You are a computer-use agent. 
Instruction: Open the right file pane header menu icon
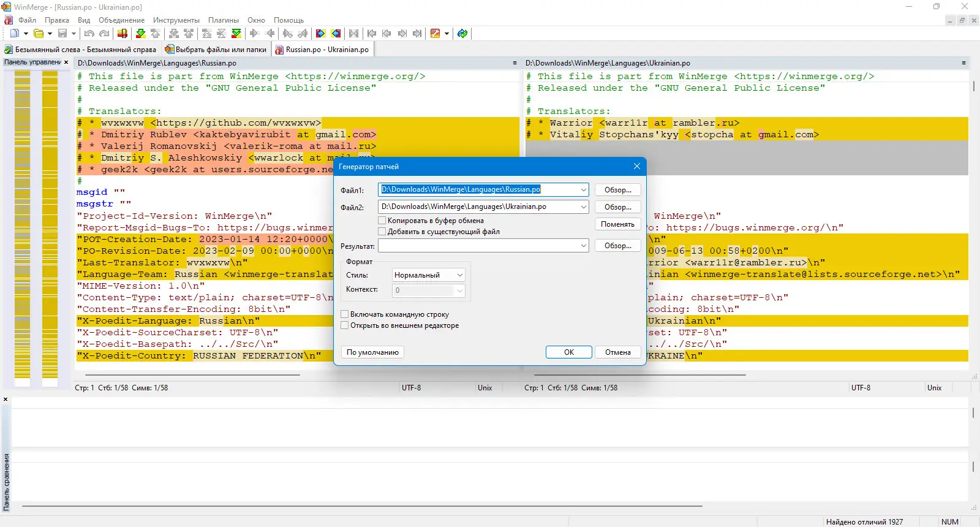coord(963,63)
